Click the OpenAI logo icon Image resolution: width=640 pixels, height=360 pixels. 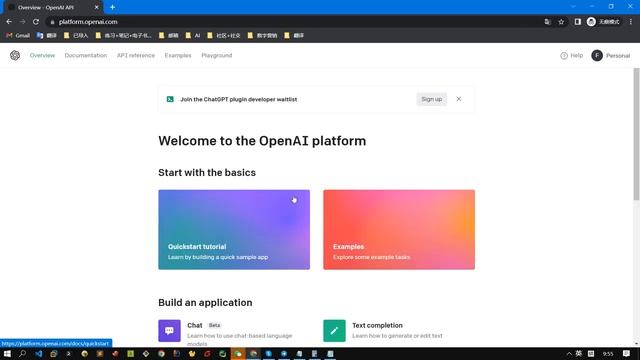tap(15, 55)
